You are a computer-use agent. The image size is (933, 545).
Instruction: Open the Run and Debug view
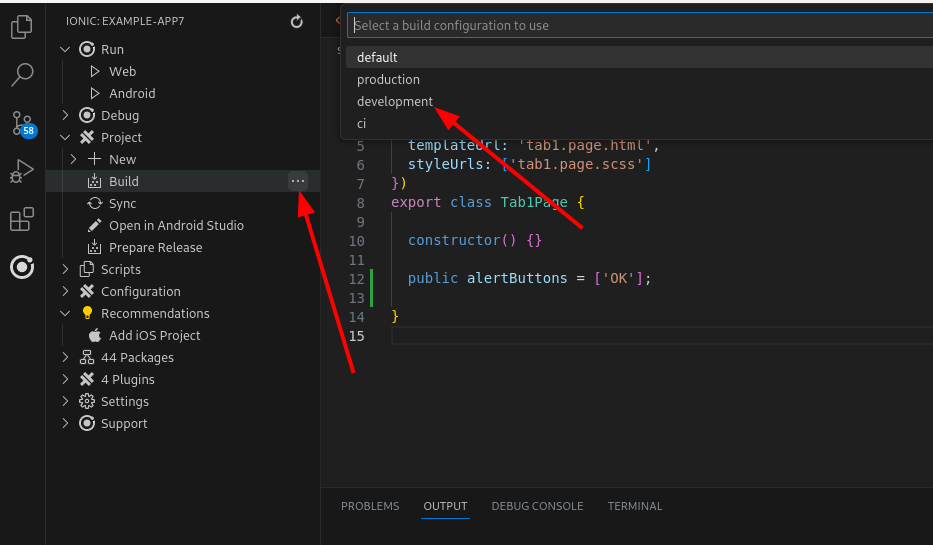(21, 172)
